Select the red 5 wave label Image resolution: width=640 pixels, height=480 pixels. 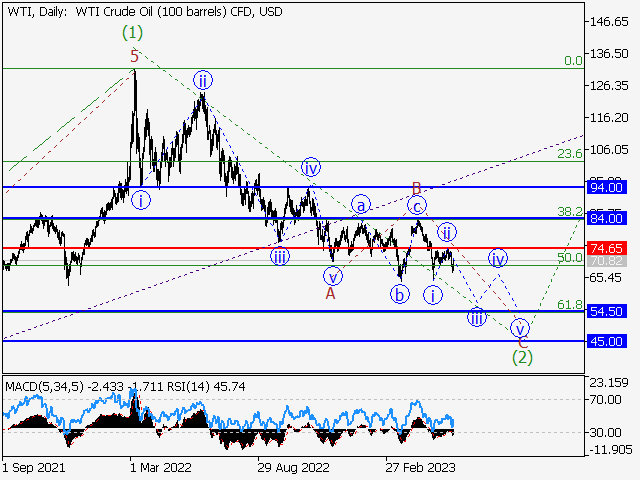(135, 56)
